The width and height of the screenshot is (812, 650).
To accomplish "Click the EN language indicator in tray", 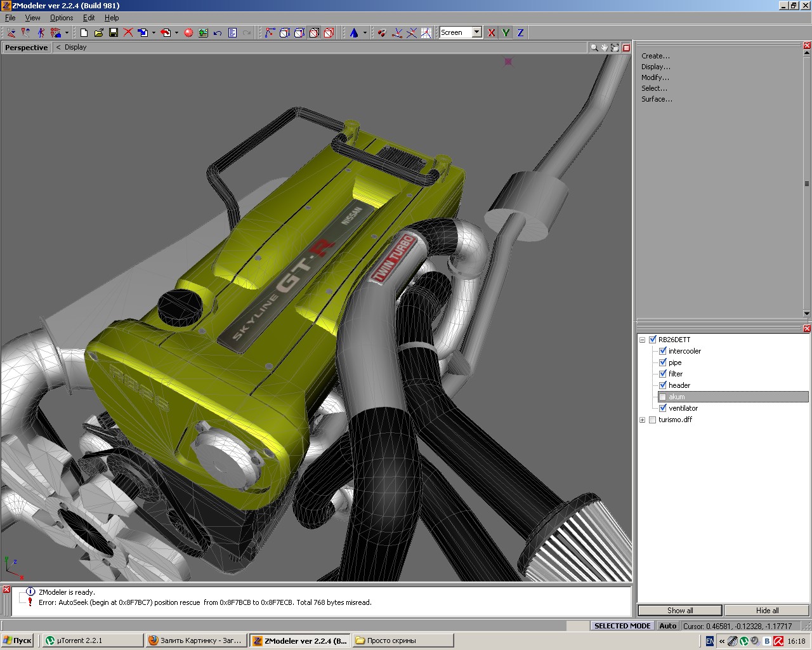I will [709, 641].
